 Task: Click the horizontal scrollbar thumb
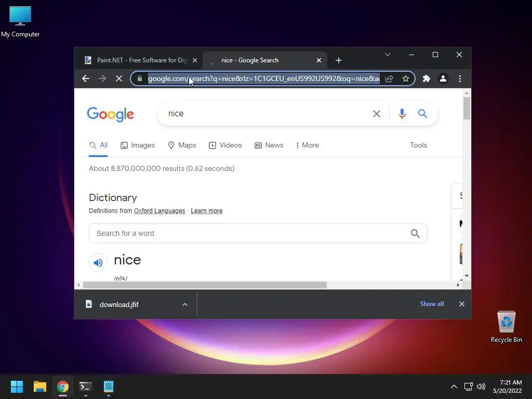point(205,285)
